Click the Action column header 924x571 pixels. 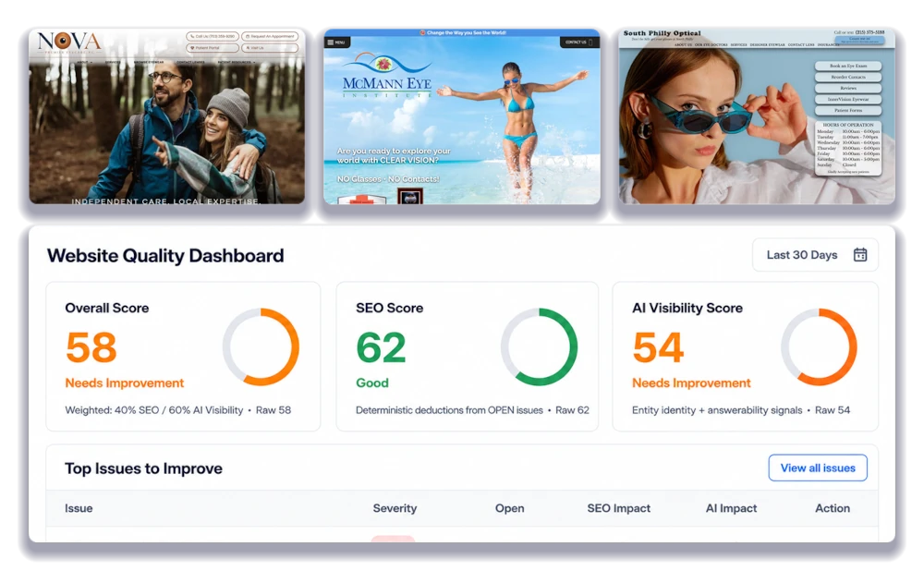pos(833,508)
